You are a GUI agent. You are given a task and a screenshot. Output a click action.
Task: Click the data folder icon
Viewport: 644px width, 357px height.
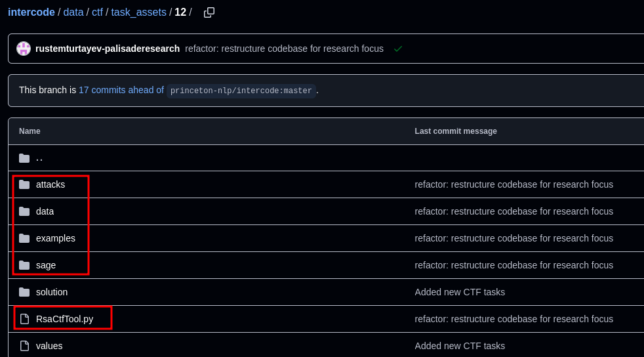click(24, 211)
